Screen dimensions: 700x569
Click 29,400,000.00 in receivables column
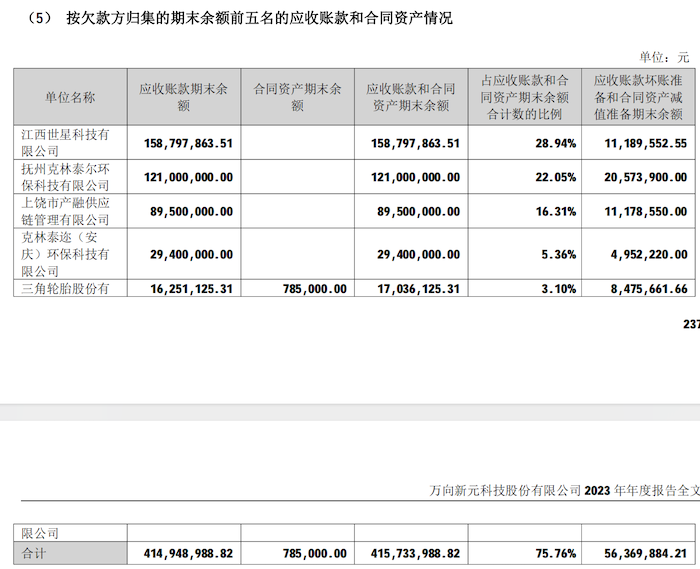[192, 254]
